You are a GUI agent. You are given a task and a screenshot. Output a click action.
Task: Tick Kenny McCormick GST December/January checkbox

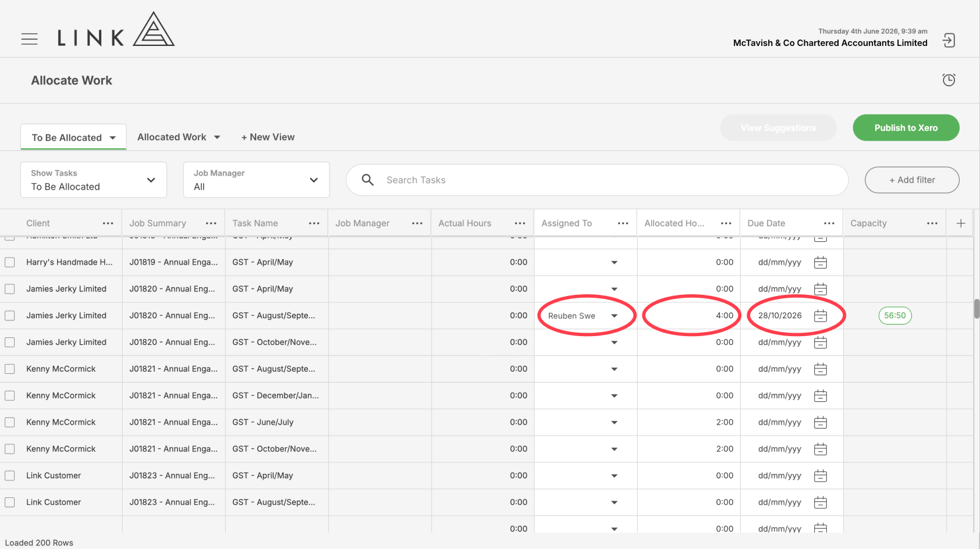pos(10,396)
